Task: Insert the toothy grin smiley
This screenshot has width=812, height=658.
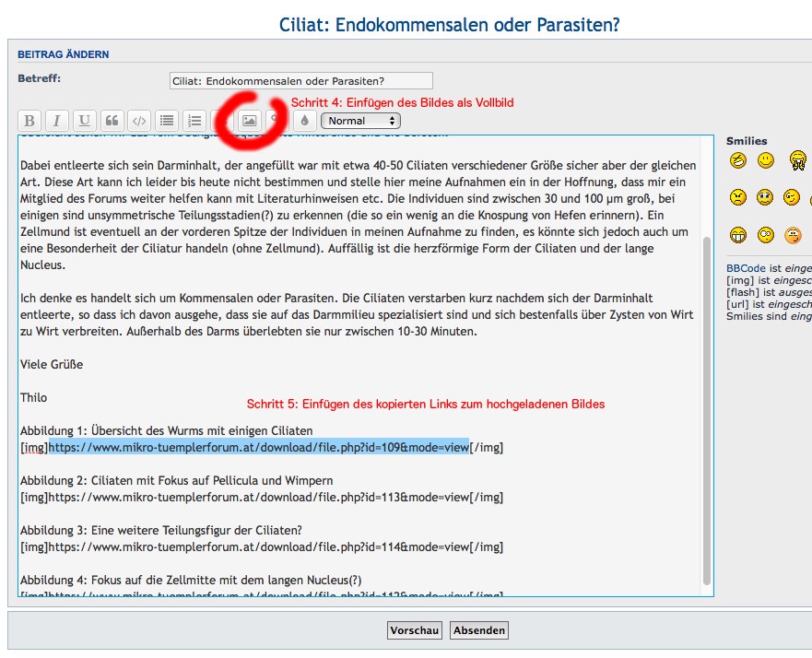Action: (738, 234)
